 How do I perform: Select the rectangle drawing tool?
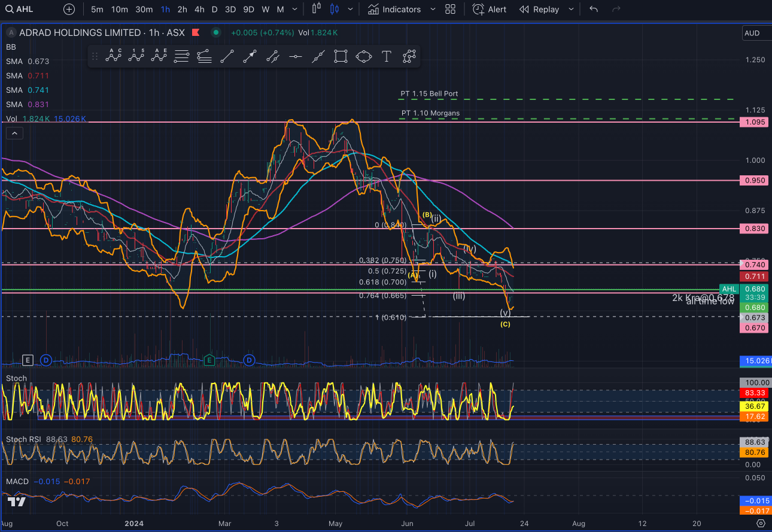tap(341, 57)
